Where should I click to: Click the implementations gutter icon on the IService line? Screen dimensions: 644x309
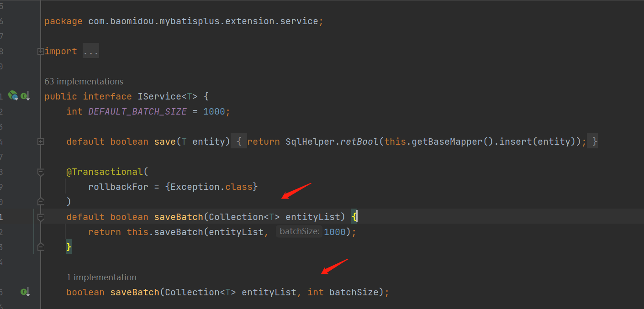coord(25,96)
